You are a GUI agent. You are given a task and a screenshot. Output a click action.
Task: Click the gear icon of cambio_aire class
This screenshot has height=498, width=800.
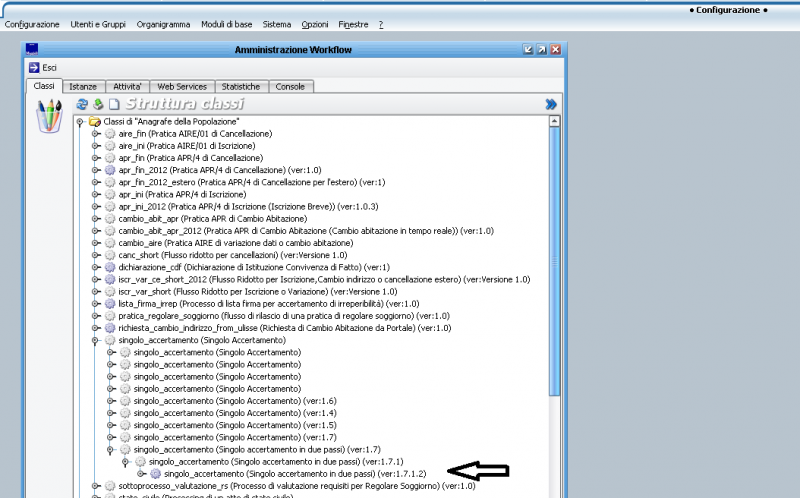110,243
